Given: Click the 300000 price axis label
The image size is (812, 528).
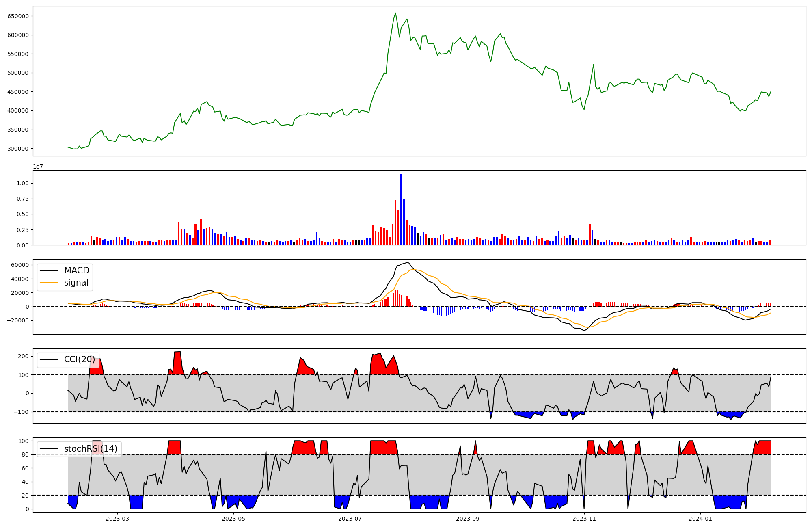Looking at the screenshot, I should coord(18,149).
